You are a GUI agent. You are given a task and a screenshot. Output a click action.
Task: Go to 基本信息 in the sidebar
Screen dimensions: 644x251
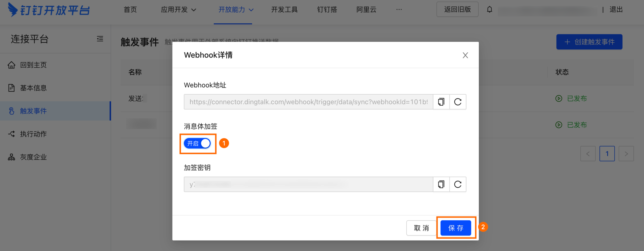[33, 88]
